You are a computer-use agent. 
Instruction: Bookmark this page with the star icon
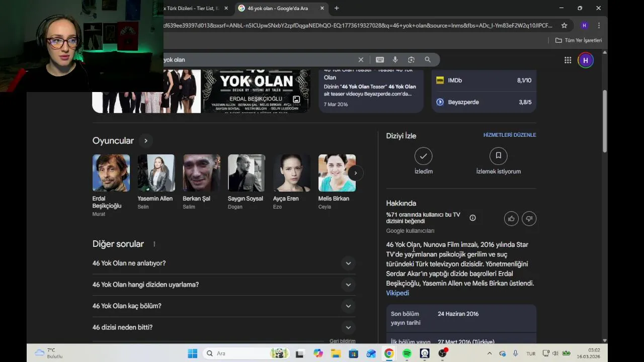[564, 25]
